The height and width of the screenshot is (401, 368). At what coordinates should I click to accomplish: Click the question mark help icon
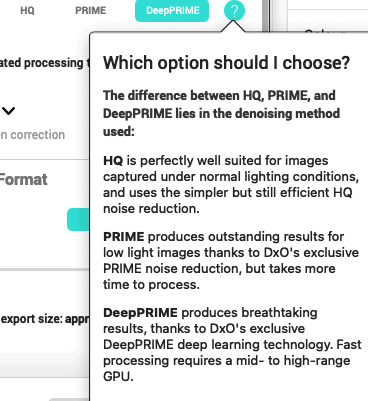click(234, 11)
